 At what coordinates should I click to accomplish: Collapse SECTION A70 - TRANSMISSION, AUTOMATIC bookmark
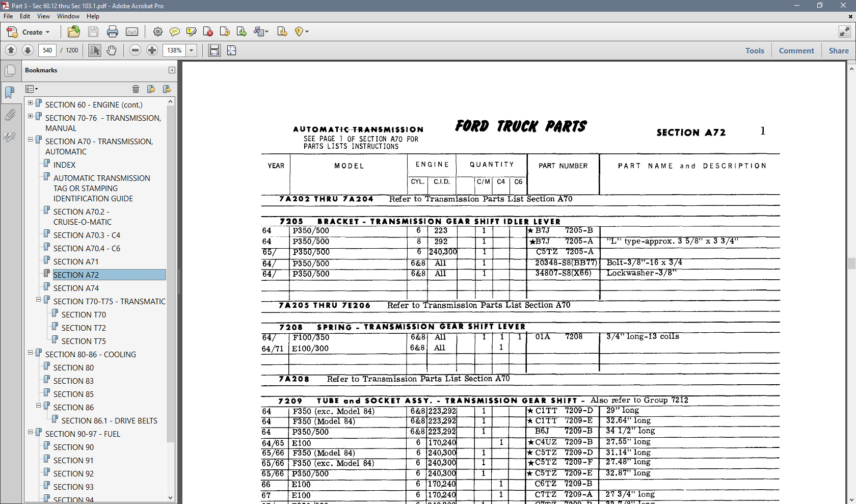(30, 140)
